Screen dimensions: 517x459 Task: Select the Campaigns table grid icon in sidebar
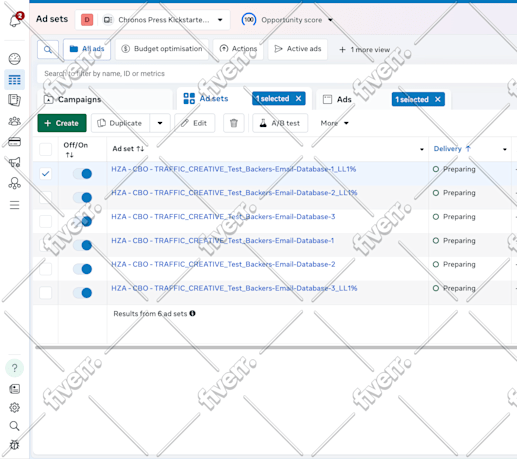[x=14, y=80]
